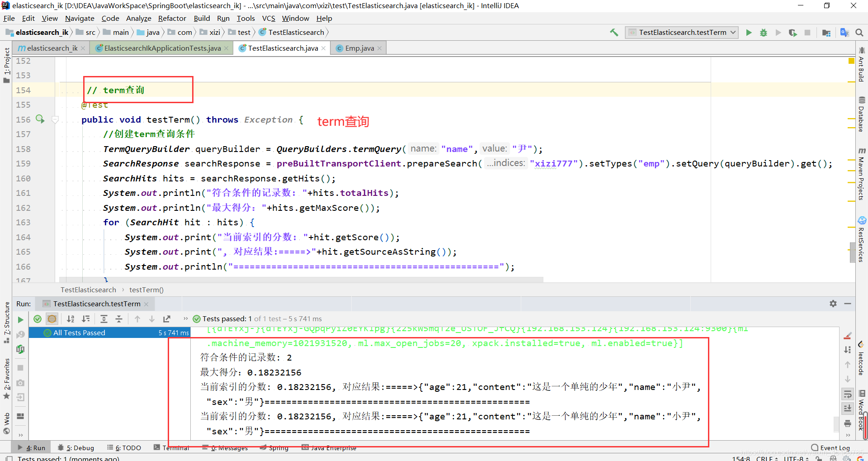Rerun tests with the Run panel play icon
868x461 pixels.
(20, 319)
